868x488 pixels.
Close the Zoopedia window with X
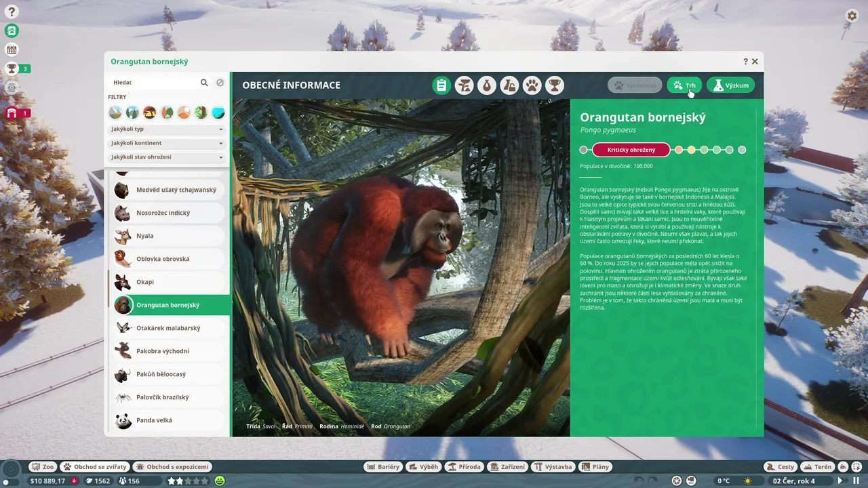pos(755,62)
